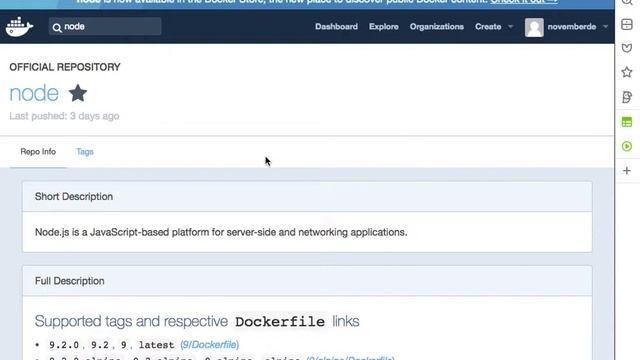Click the search magnifier icon
The height and width of the screenshot is (360, 640).
tap(57, 28)
